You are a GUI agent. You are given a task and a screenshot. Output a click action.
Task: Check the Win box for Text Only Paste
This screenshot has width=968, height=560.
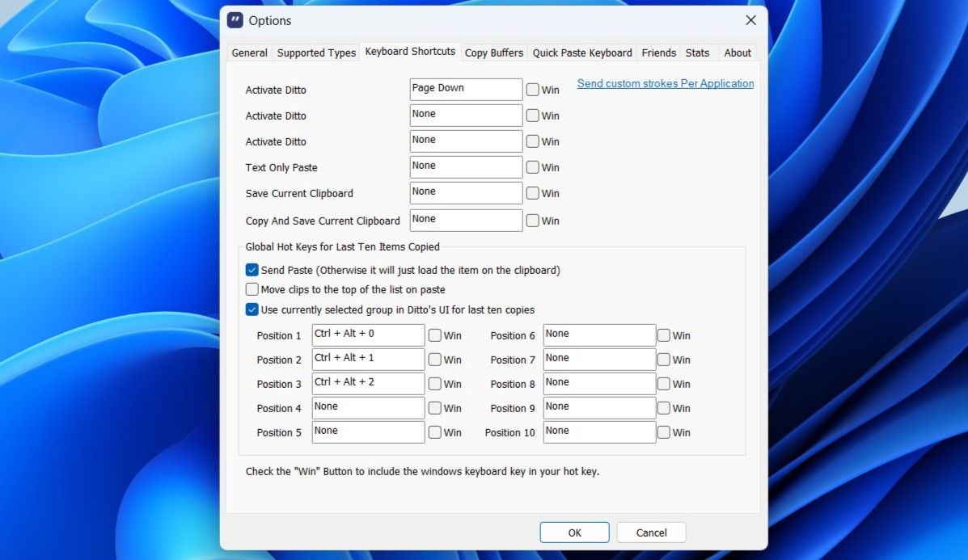click(532, 166)
